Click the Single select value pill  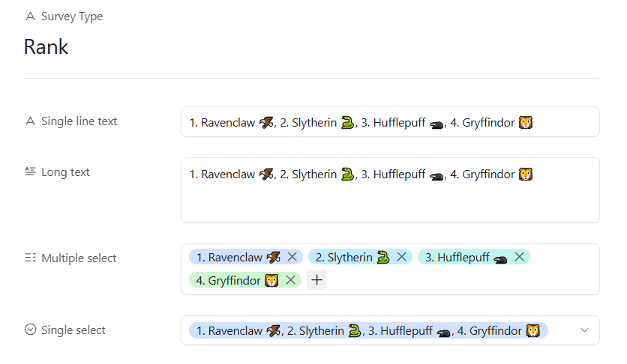pyautogui.click(x=368, y=330)
